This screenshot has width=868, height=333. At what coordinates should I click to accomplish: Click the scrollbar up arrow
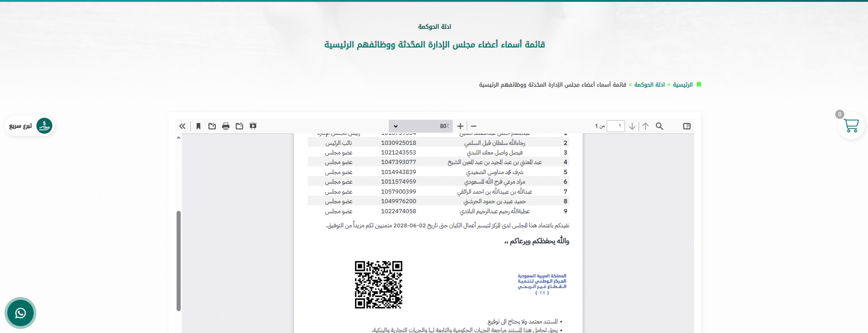179,138
